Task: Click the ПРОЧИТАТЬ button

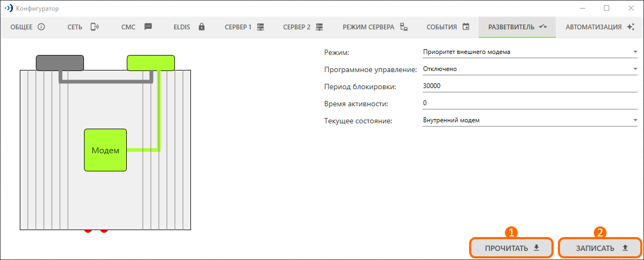Action: click(511, 248)
